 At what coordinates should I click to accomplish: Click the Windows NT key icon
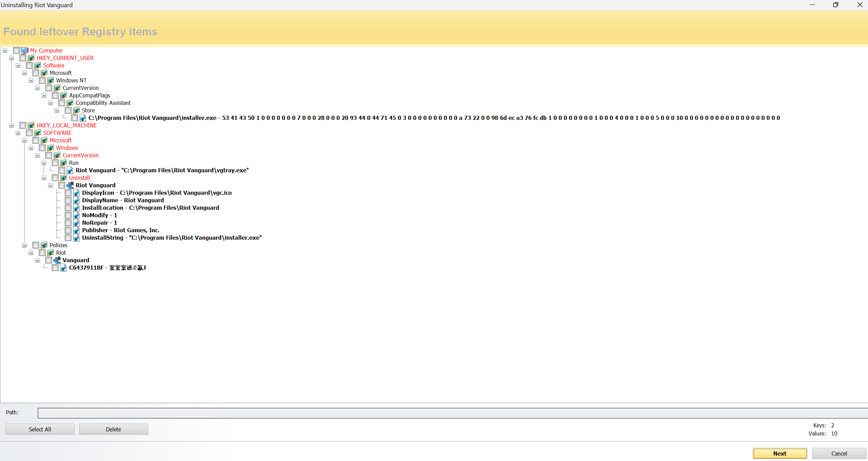[x=50, y=80]
